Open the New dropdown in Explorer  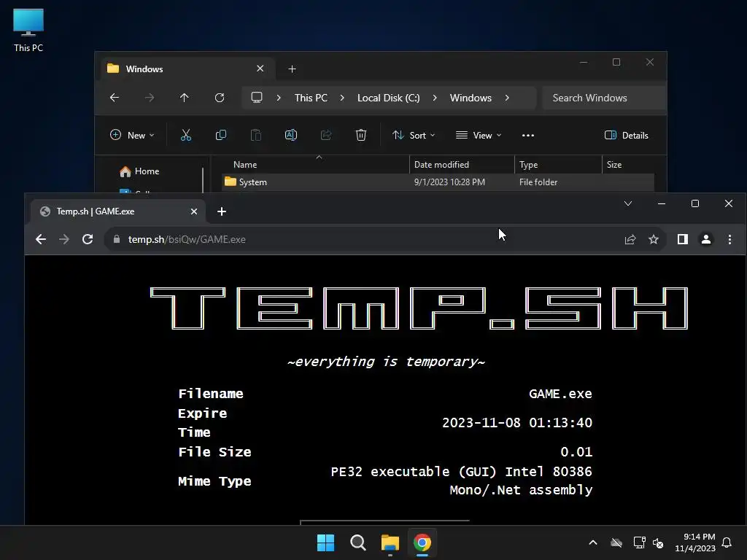[132, 135]
